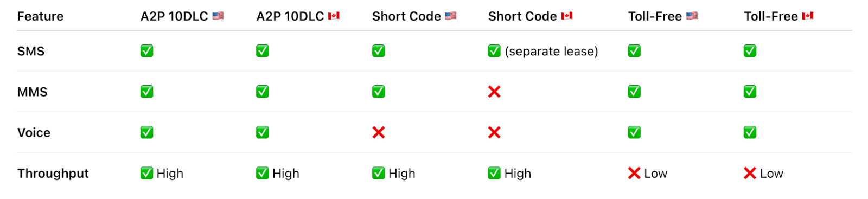
Task: Click the US flag beside Short Code
Action: 451,16
